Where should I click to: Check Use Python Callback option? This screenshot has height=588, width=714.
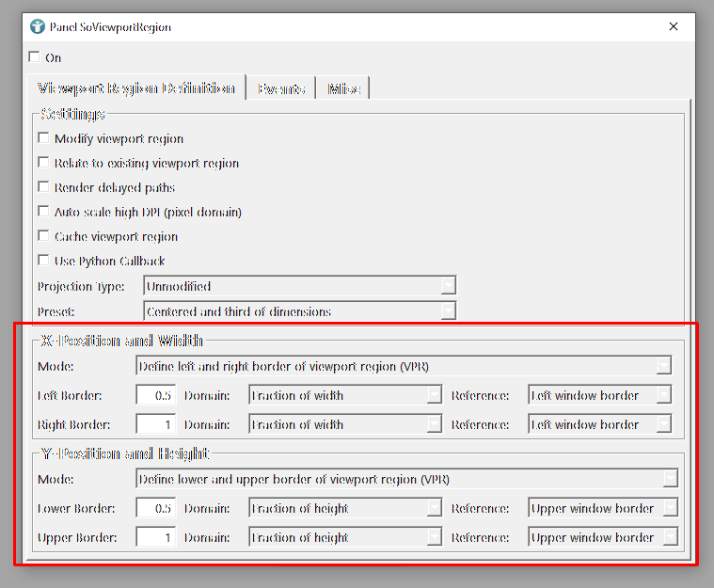[x=44, y=262]
